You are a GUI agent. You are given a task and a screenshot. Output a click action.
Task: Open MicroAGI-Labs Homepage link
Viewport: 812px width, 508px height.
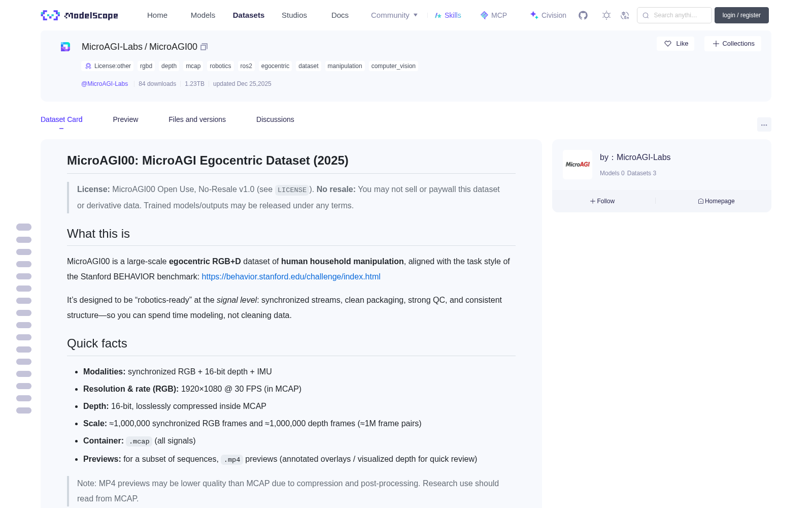[716, 201]
